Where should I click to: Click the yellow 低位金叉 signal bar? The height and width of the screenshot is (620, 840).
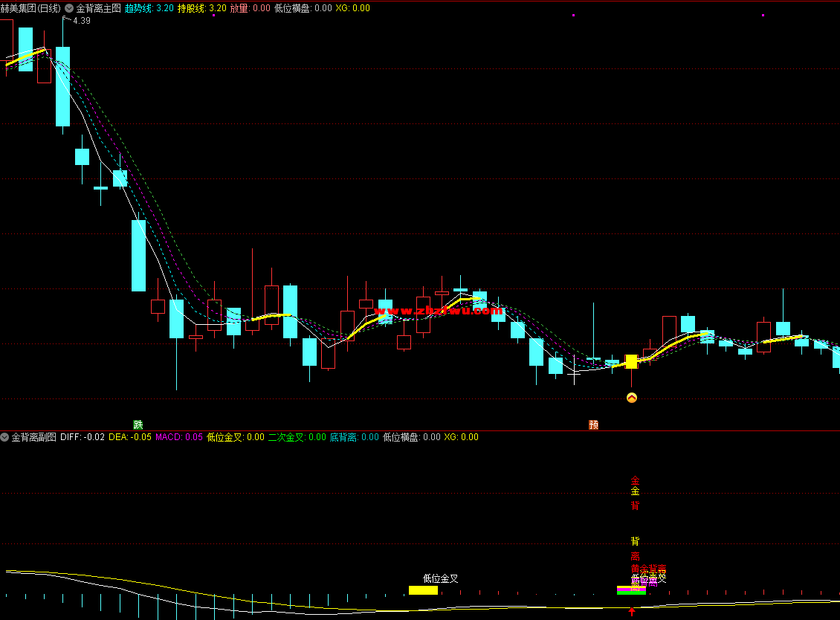423,590
